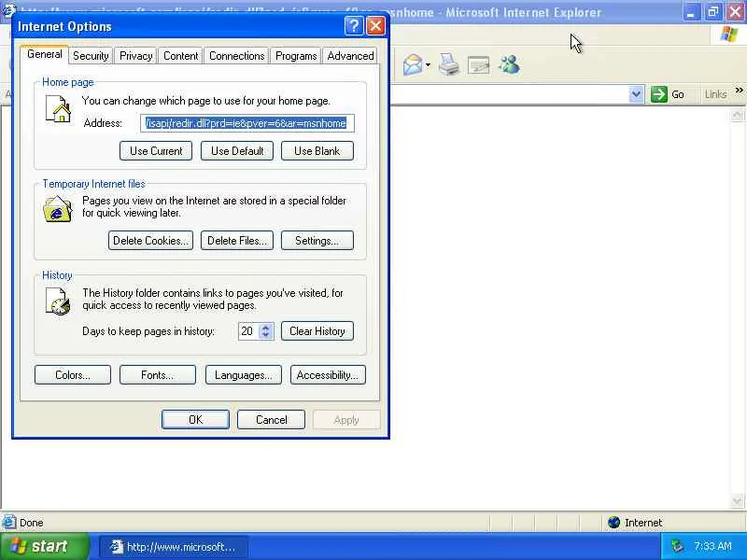Click the Clear History button
This screenshot has height=560, width=747.
tap(317, 331)
